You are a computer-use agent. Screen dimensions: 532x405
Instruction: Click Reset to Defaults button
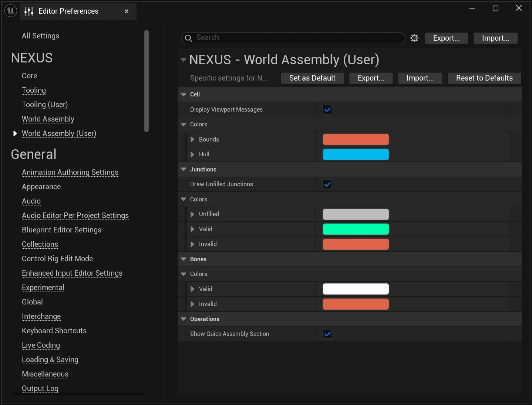click(x=484, y=78)
